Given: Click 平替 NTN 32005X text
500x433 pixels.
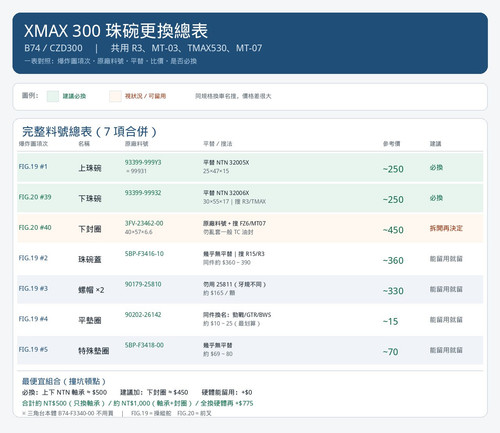Looking at the screenshot, I should tap(226, 162).
